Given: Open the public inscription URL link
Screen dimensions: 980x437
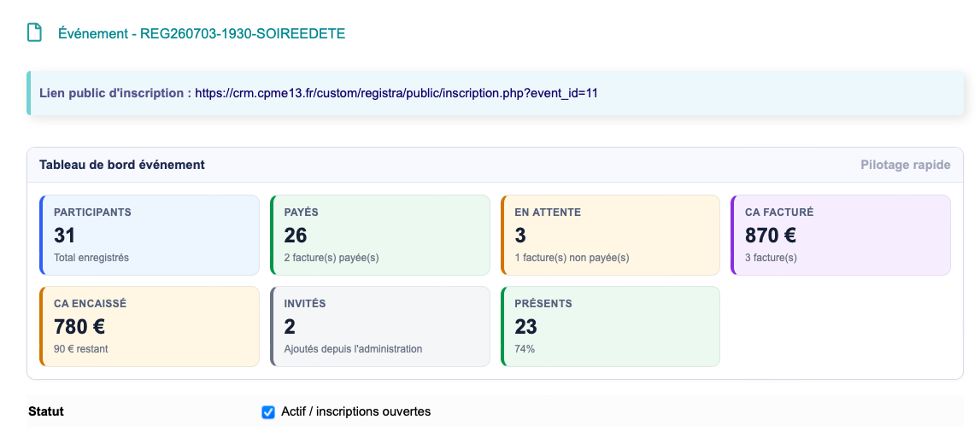Looking at the screenshot, I should (396, 94).
